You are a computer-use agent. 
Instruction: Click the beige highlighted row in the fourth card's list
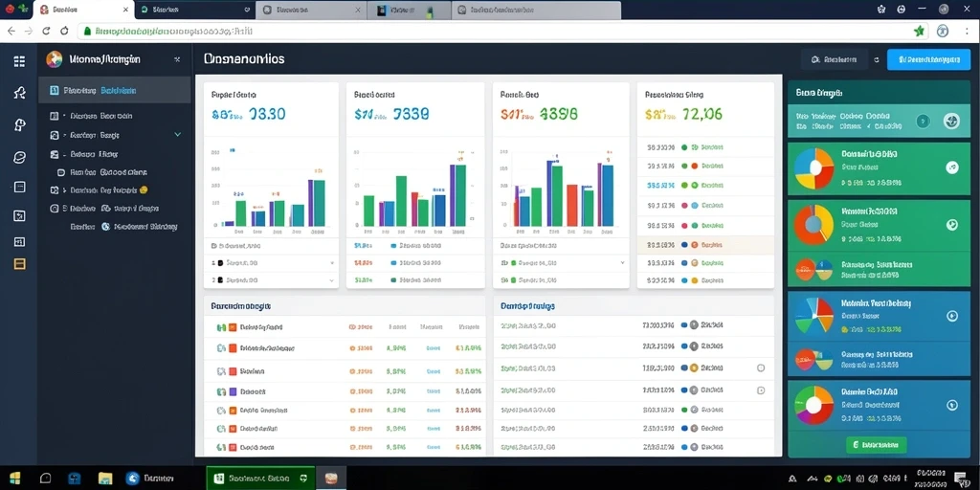click(705, 245)
